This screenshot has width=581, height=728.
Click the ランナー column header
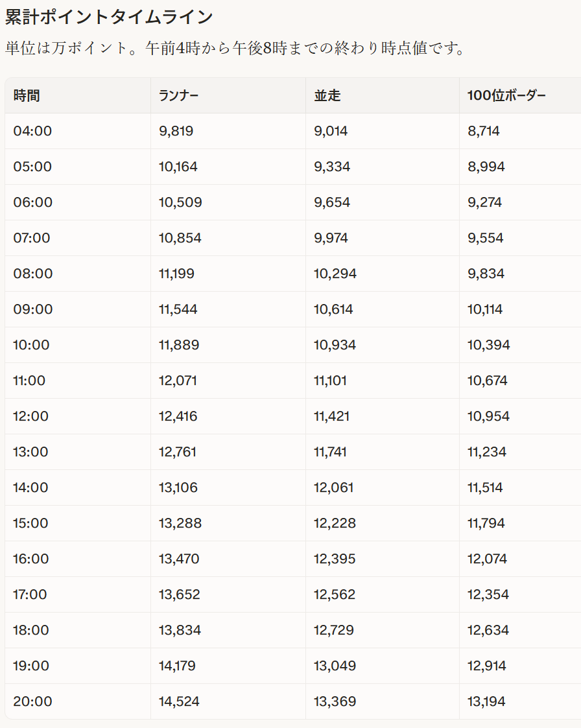pyautogui.click(x=178, y=96)
